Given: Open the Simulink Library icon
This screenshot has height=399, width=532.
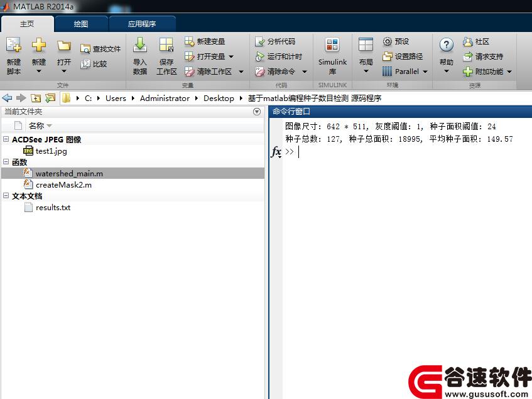Looking at the screenshot, I should pos(332,45).
